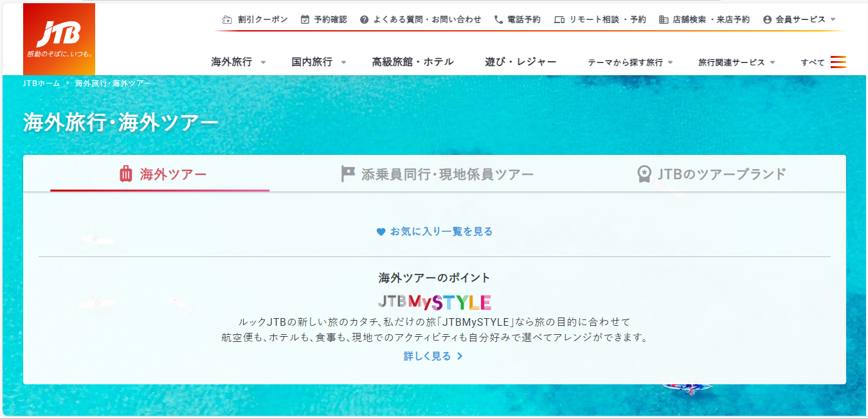Image resolution: width=868 pixels, height=419 pixels.
Task: Switch to the JTBのツアーブランド tab
Action: pyautogui.click(x=710, y=174)
